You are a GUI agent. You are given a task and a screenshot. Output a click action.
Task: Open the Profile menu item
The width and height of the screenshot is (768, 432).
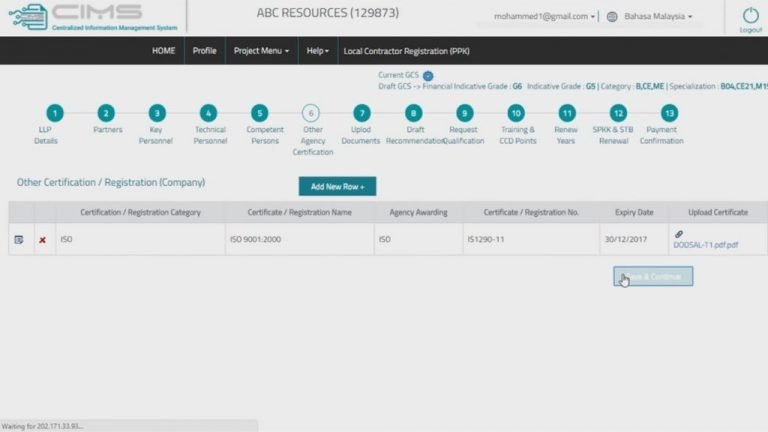pyautogui.click(x=204, y=50)
